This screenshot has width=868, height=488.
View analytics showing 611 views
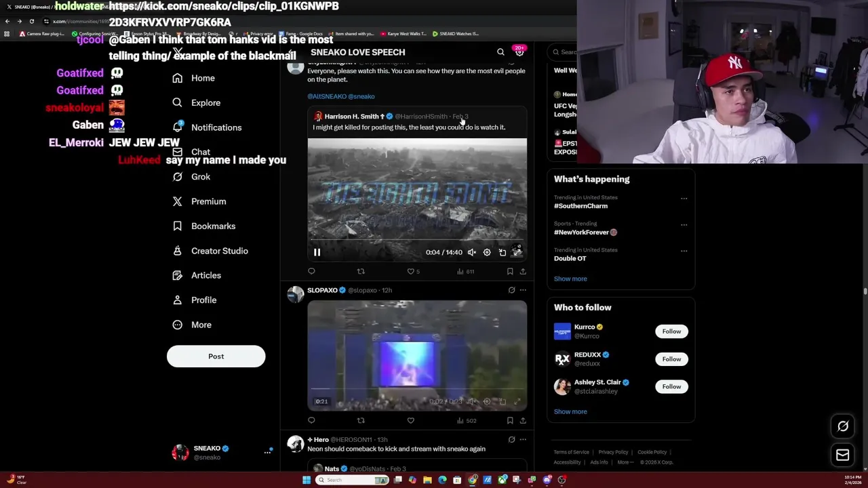pyautogui.click(x=465, y=271)
